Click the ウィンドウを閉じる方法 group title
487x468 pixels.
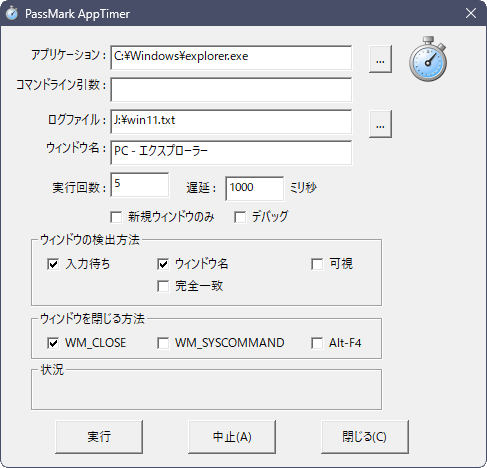[92, 319]
